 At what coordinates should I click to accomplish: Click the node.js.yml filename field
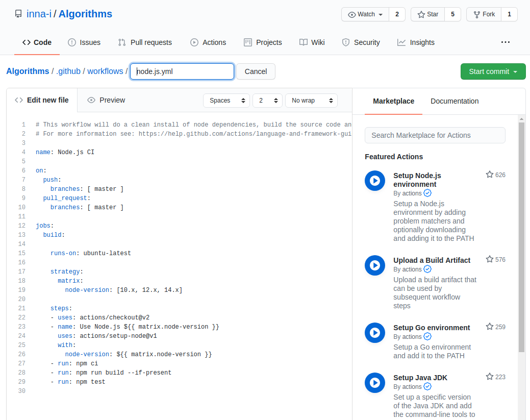pyautogui.click(x=182, y=71)
